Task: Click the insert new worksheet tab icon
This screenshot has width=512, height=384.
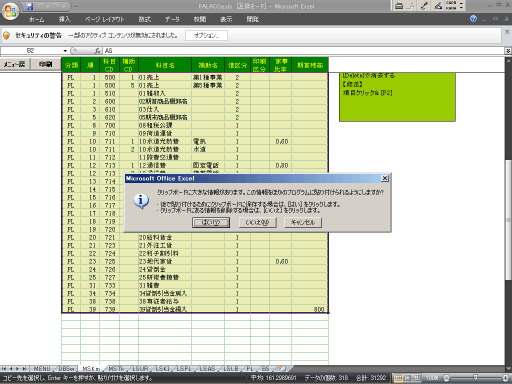Action: click(282, 368)
